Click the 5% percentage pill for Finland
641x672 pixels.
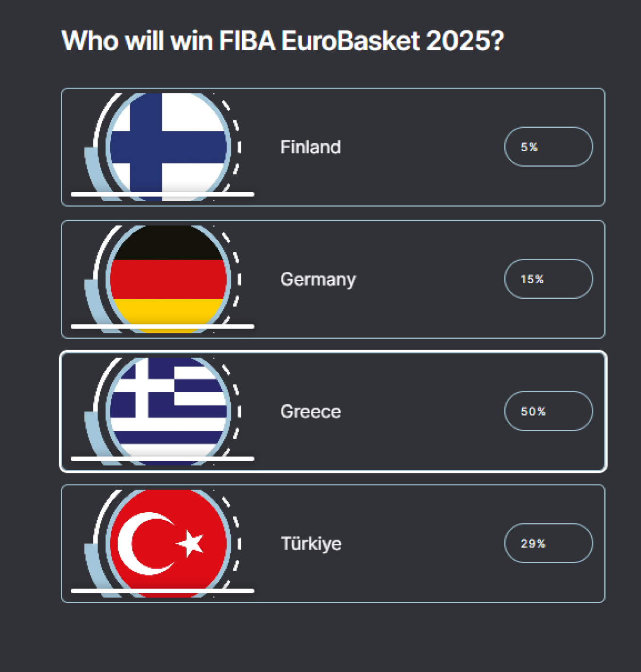click(x=548, y=147)
